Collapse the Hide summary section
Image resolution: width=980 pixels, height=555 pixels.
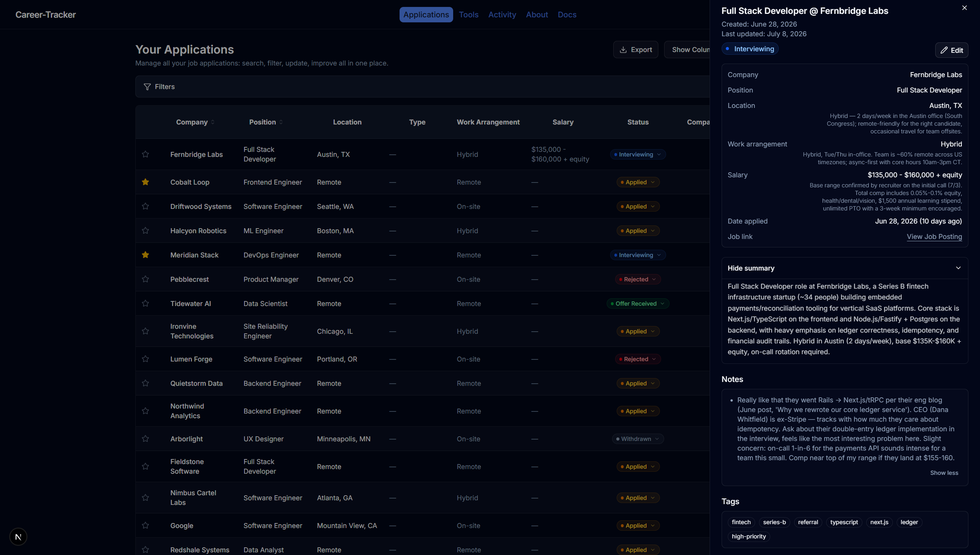coord(845,268)
